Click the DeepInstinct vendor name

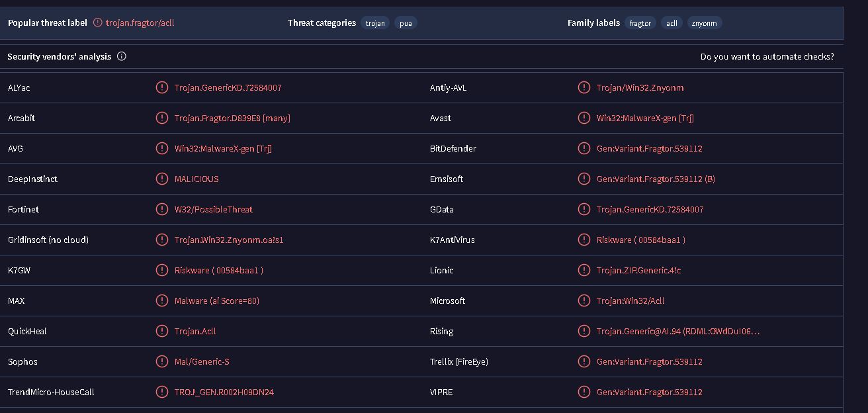[x=32, y=179]
